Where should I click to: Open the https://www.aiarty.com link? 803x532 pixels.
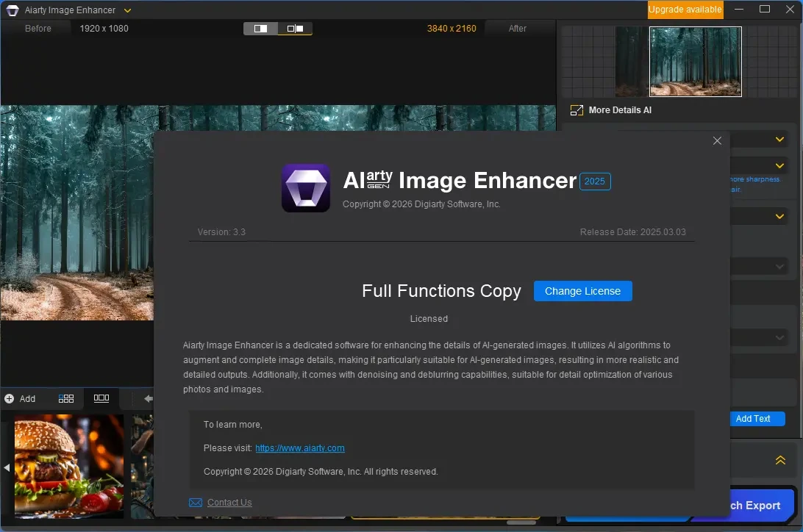[x=300, y=448]
